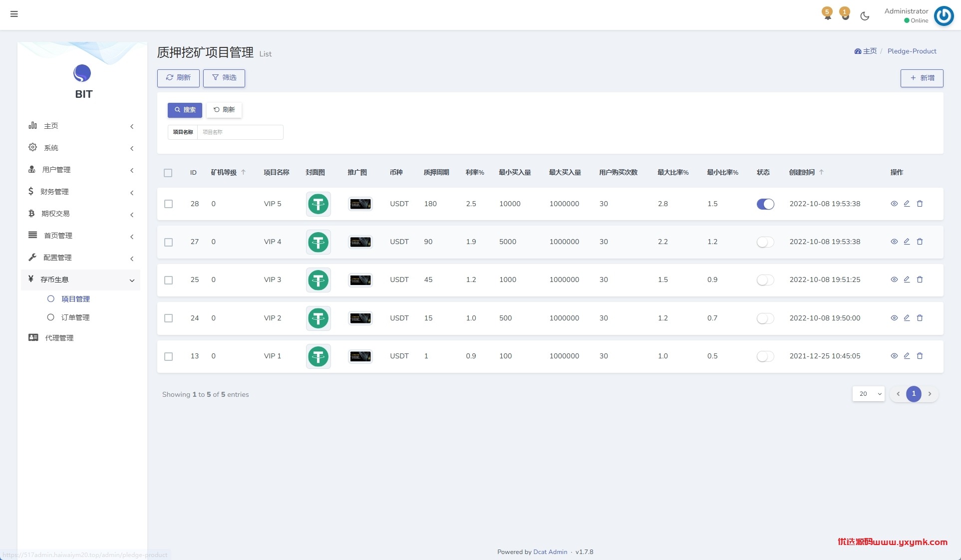Select the checkbox for ID 25 row
This screenshot has height=560, width=961.
click(169, 280)
